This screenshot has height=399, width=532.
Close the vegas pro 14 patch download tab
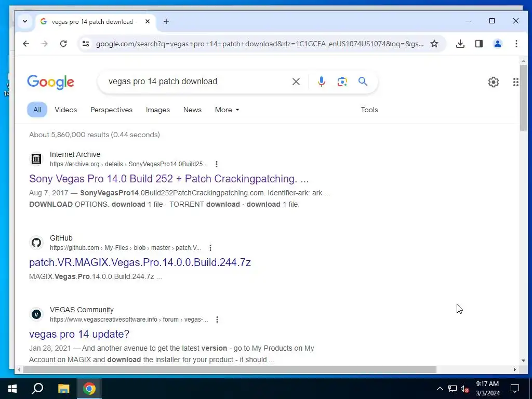click(x=148, y=21)
